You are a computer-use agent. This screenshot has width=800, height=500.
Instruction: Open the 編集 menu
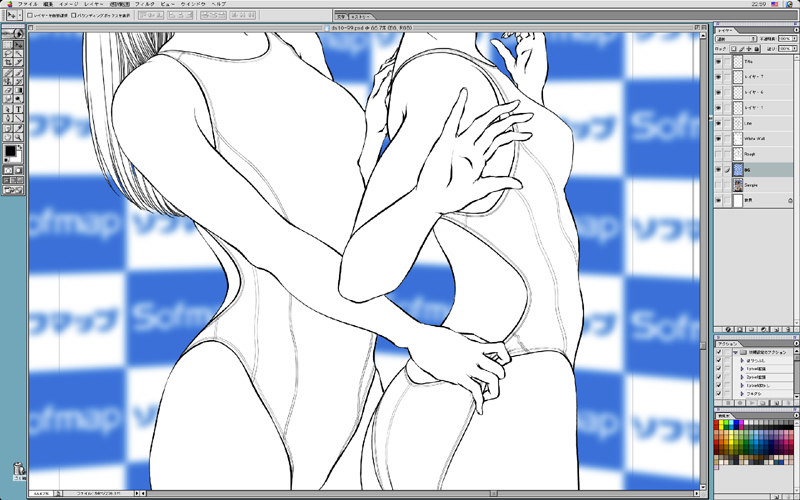click(48, 4)
